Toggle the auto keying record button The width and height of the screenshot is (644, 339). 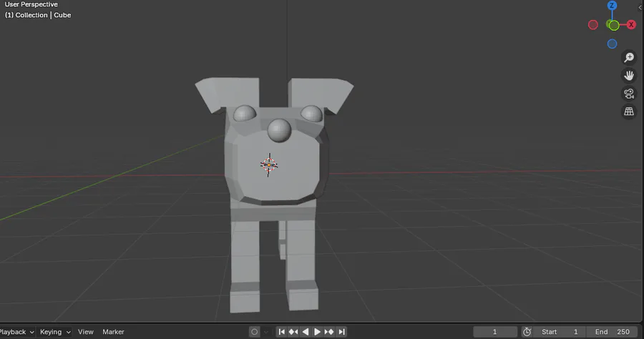254,332
